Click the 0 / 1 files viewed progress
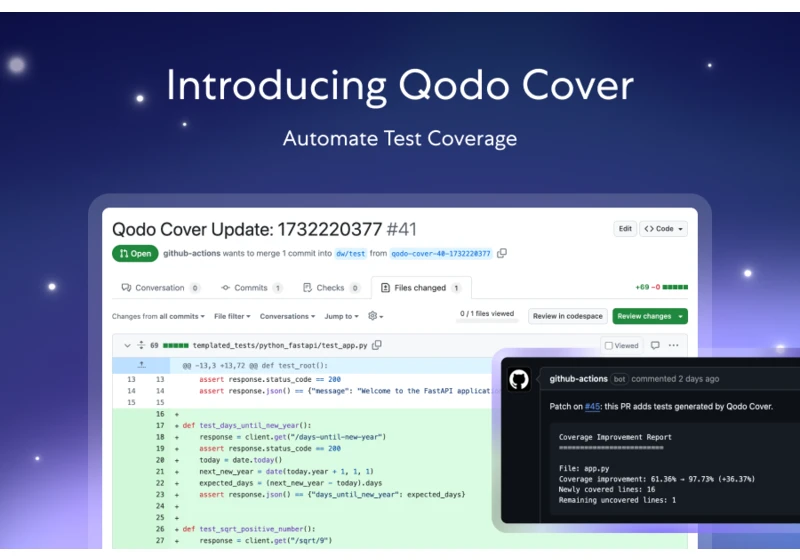This screenshot has height=560, width=800. pyautogui.click(x=487, y=315)
